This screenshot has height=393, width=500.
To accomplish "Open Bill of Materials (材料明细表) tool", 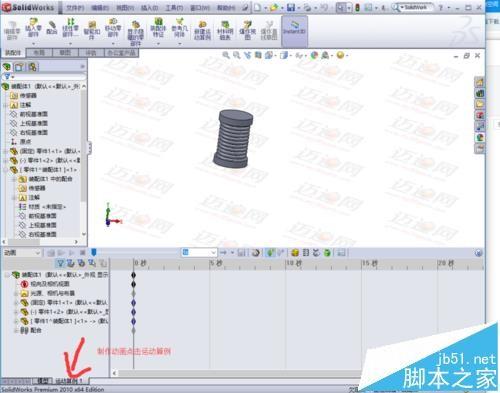I will point(225,30).
